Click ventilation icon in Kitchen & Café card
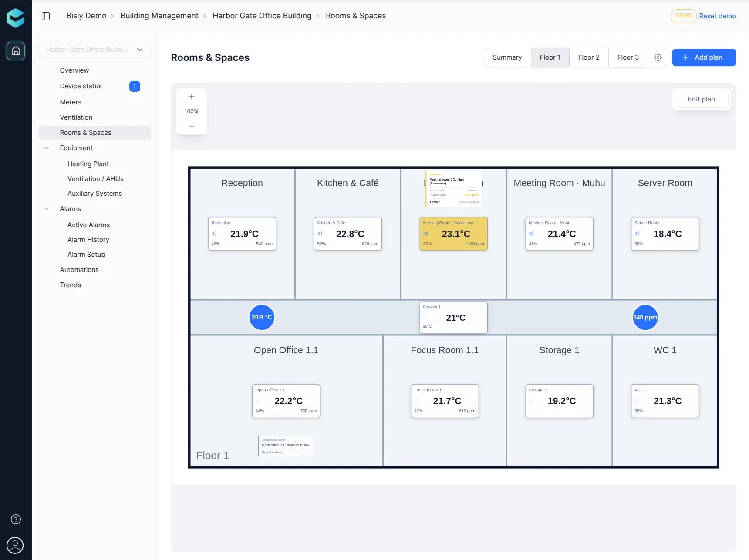 coord(320,234)
